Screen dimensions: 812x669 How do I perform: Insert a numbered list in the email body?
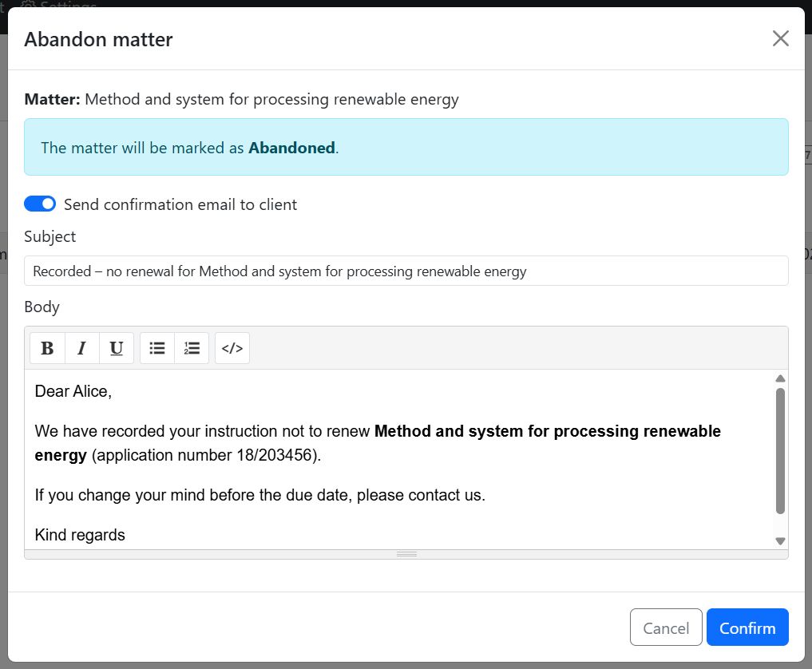(192, 348)
